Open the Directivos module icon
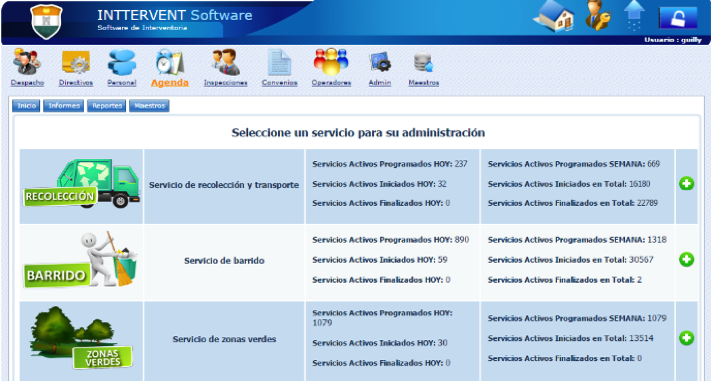The height and width of the screenshot is (382, 713). point(76,63)
